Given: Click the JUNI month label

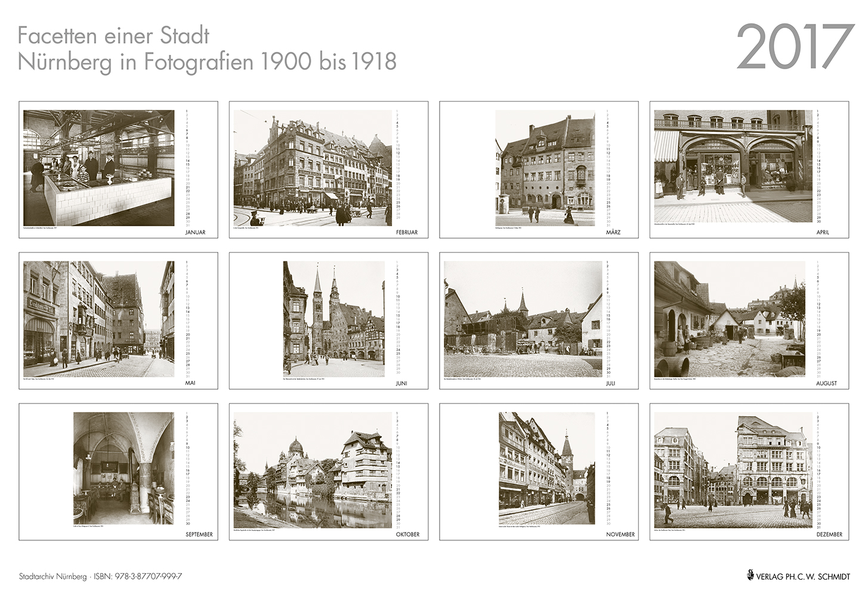Looking at the screenshot, I should 401,383.
